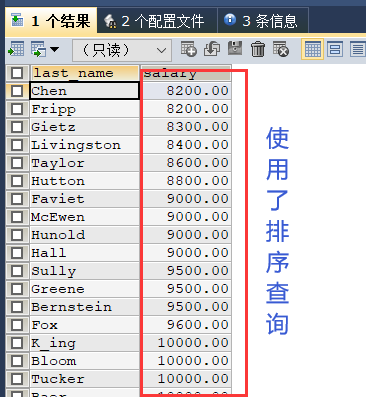Click the last_name column header
This screenshot has width=366, height=397.
pyautogui.click(x=85, y=73)
